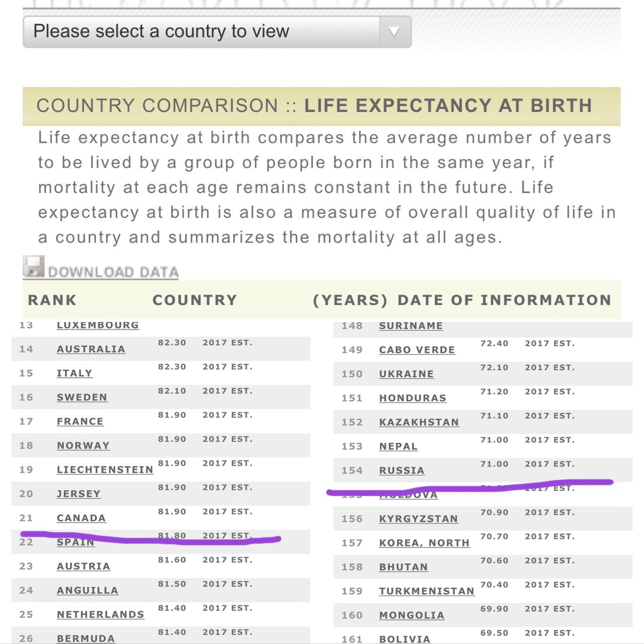Click the dropdown arrow of the country selector
644x644 pixels.
click(x=394, y=32)
